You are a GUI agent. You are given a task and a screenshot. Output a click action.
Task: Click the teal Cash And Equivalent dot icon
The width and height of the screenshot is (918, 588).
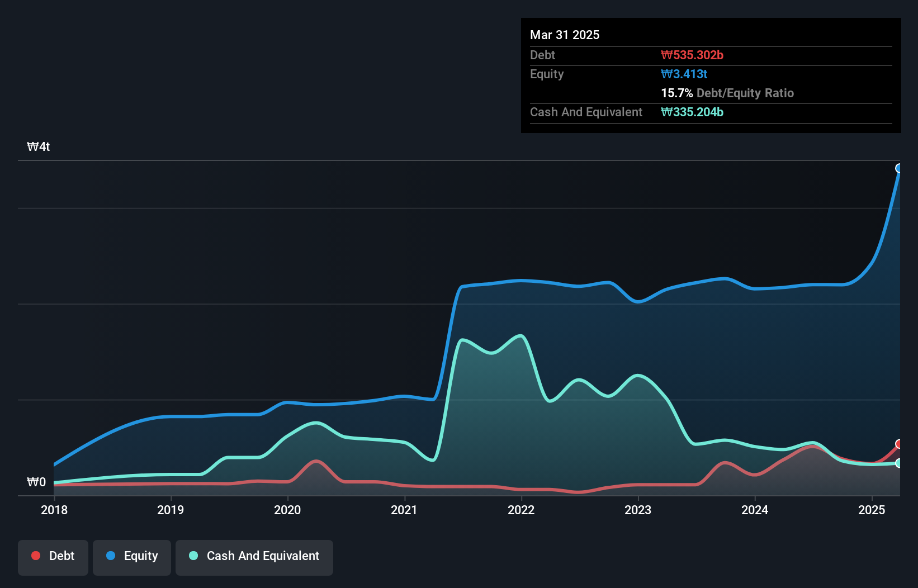193,556
